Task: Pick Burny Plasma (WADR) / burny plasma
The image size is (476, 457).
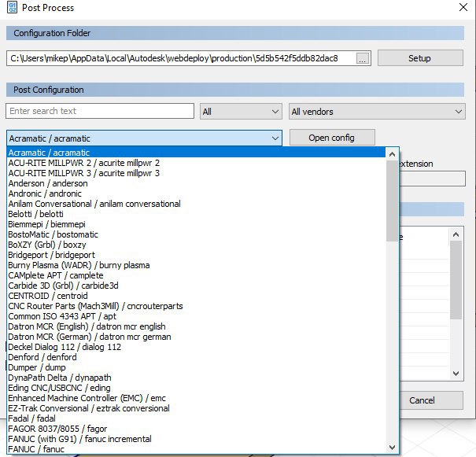Action: (196, 265)
